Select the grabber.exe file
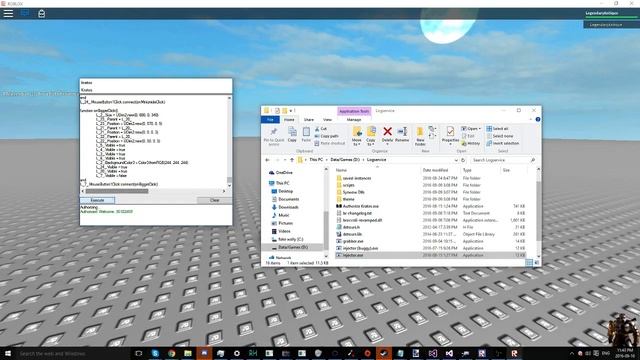Viewport: 640px width, 360px height. [353, 241]
